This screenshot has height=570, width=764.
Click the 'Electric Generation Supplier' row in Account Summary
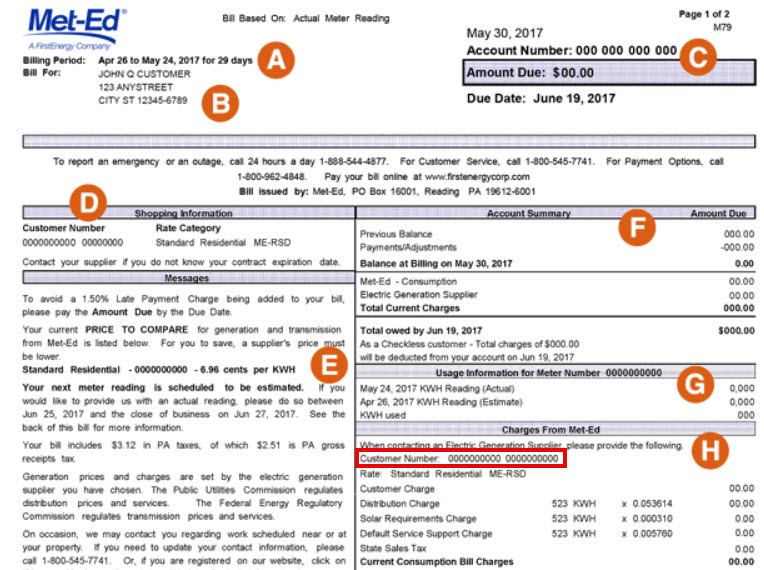point(557,295)
